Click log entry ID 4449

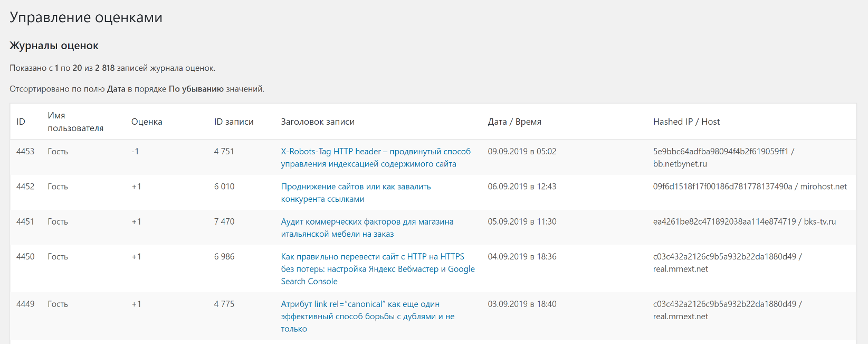click(x=25, y=304)
